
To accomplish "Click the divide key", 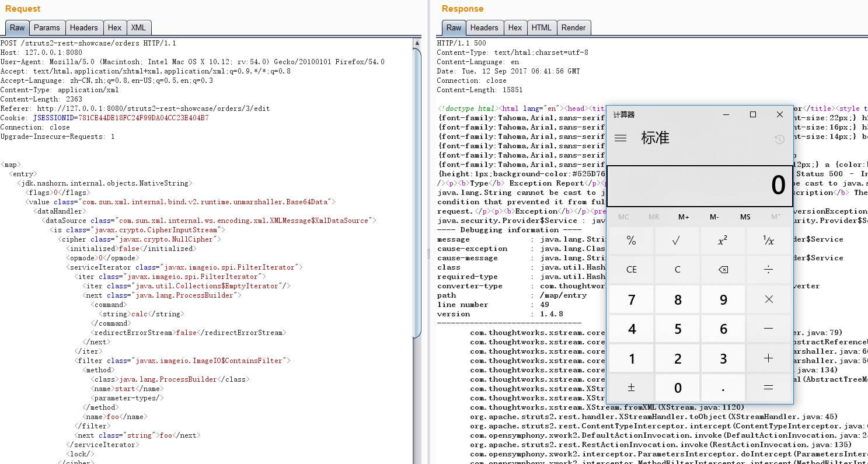I will (x=768, y=270).
